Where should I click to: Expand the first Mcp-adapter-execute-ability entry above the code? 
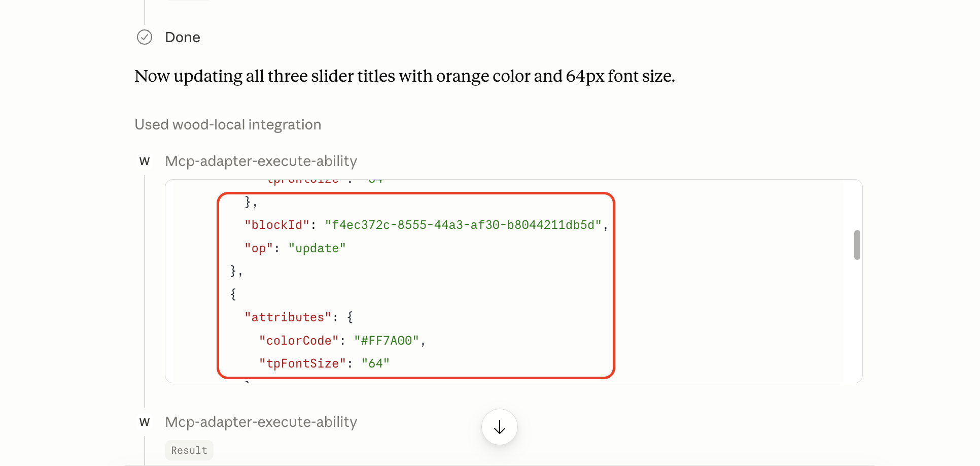[x=261, y=161]
